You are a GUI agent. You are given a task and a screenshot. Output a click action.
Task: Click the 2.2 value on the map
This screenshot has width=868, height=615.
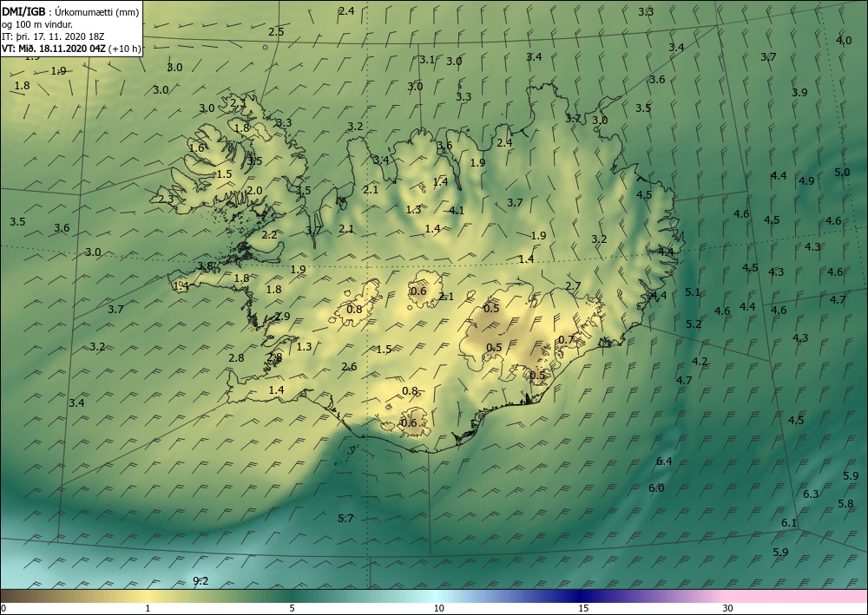pos(269,235)
